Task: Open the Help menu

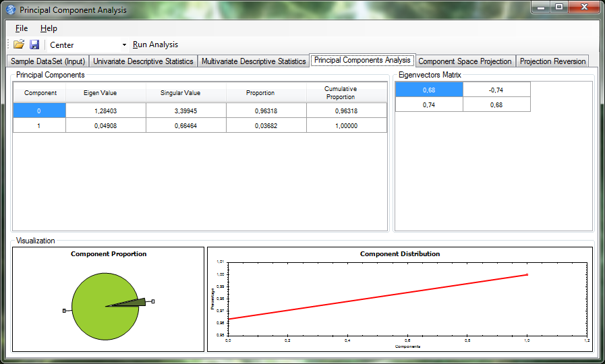Action: 49,28
